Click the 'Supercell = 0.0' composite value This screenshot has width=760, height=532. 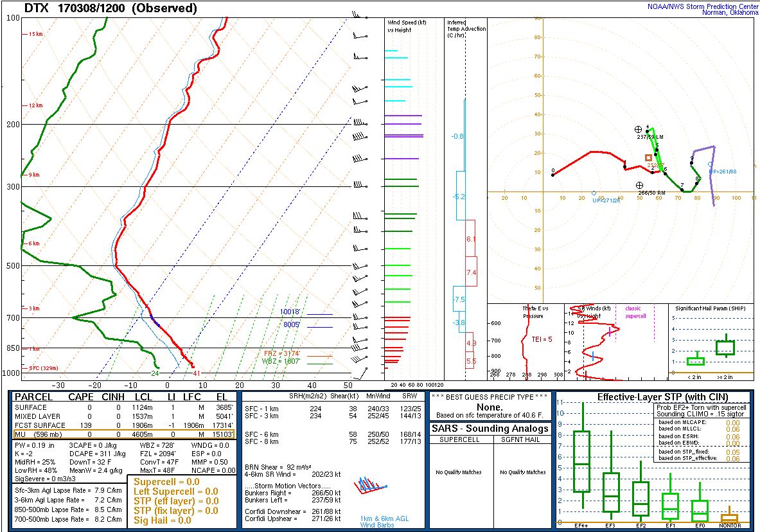pos(167,482)
